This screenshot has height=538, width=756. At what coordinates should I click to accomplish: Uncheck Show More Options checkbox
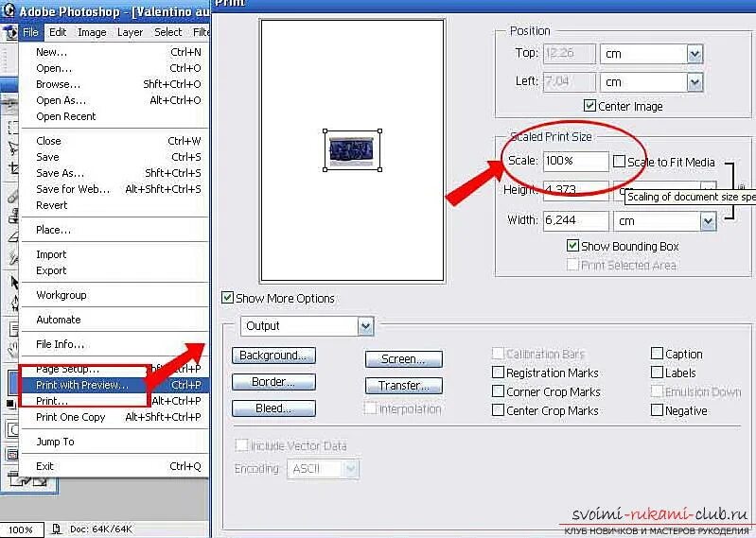point(227,298)
